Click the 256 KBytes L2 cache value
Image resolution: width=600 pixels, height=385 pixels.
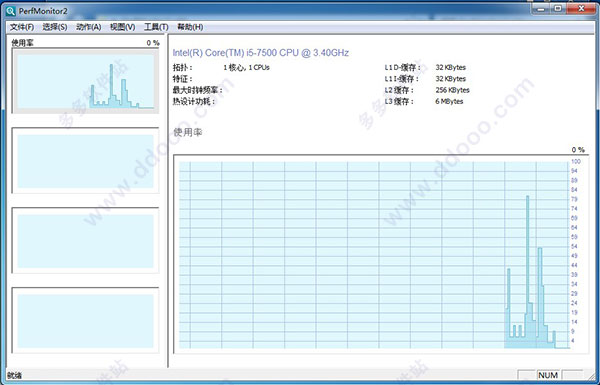[452, 90]
